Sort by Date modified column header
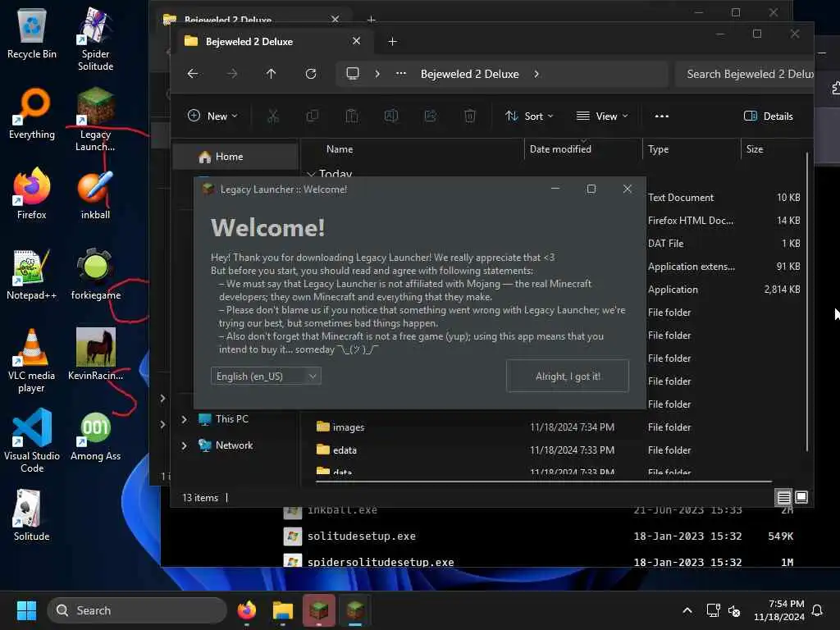This screenshot has width=840, height=630. 560,149
